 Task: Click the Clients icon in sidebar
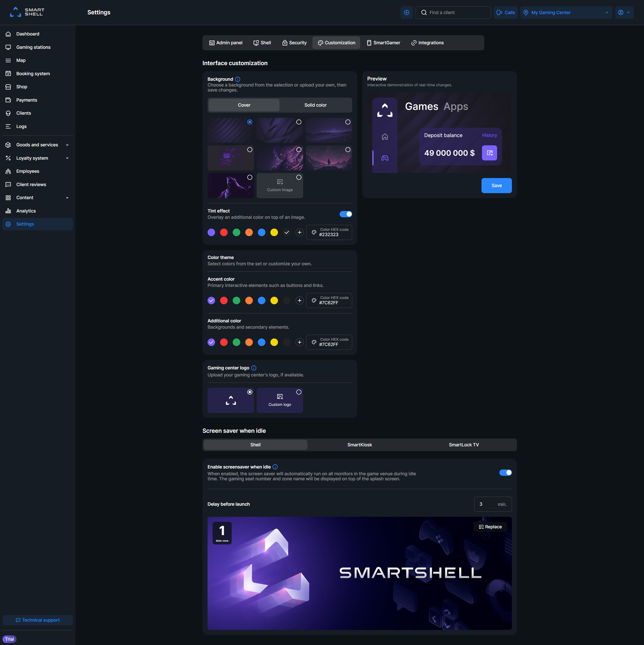[x=8, y=113]
